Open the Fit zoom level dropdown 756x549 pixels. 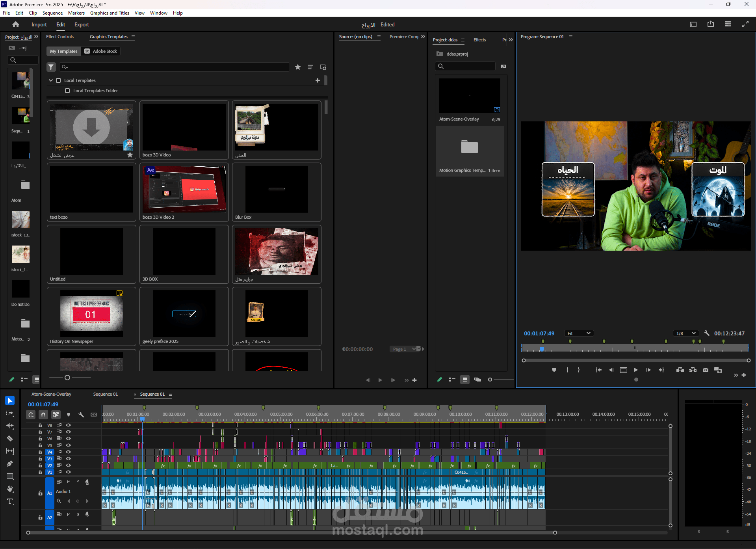coord(579,333)
